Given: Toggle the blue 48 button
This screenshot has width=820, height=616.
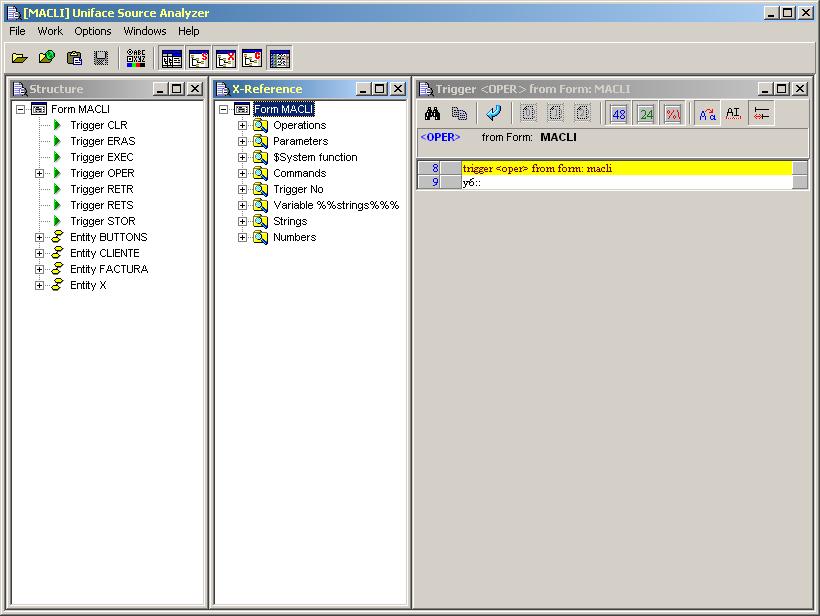Looking at the screenshot, I should click(619, 114).
